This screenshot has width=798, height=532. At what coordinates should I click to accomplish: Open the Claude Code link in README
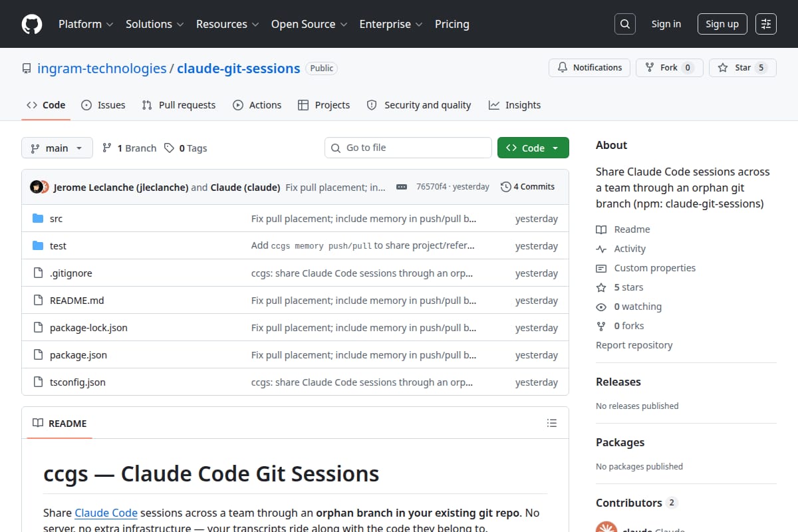106,513
